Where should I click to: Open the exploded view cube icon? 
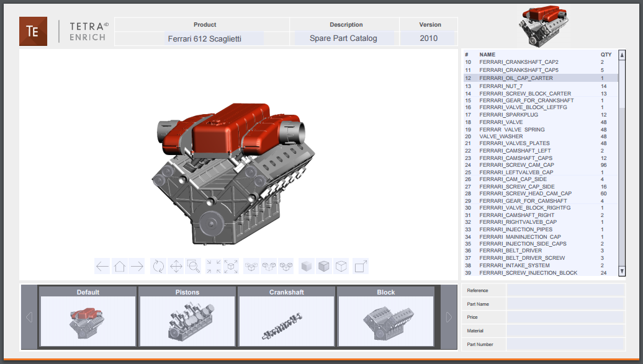[x=231, y=266]
